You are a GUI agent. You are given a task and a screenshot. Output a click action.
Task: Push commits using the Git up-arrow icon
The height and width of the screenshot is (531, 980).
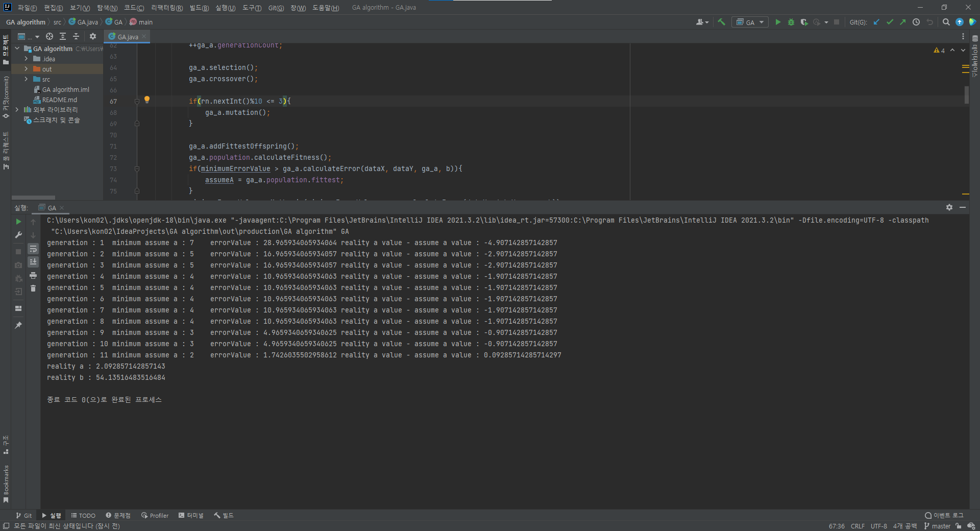pos(903,22)
